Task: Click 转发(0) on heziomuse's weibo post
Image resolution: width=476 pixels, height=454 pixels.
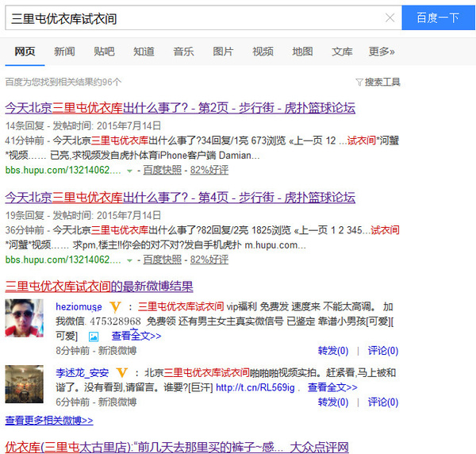Action: coord(333,351)
